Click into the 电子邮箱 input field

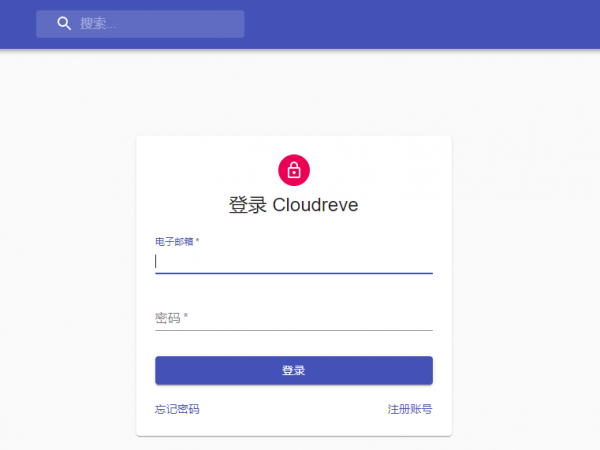(293, 261)
